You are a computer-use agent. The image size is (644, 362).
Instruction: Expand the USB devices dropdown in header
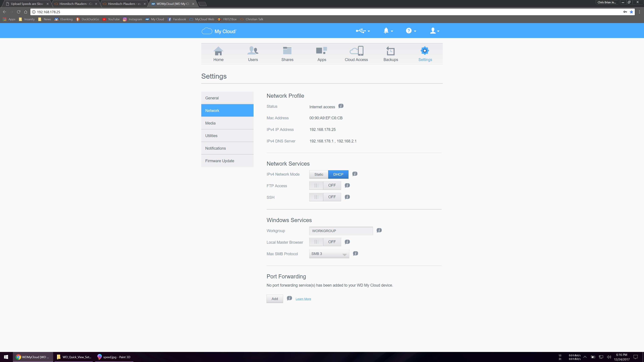tap(363, 31)
